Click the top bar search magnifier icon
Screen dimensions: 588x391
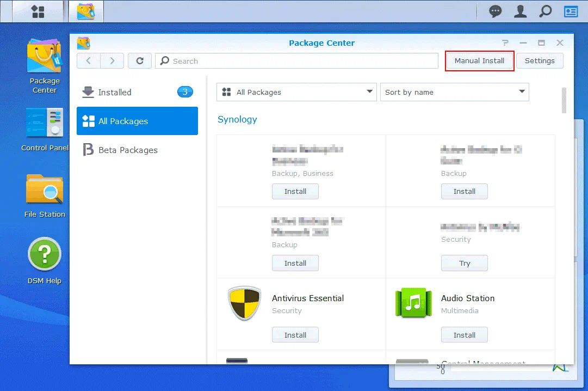(545, 11)
